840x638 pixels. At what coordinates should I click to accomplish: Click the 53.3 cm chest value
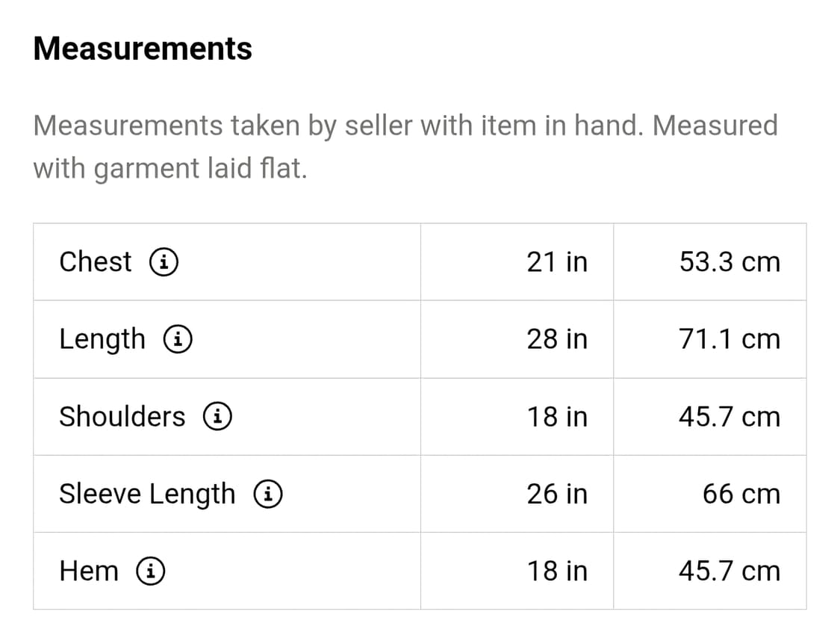(729, 262)
